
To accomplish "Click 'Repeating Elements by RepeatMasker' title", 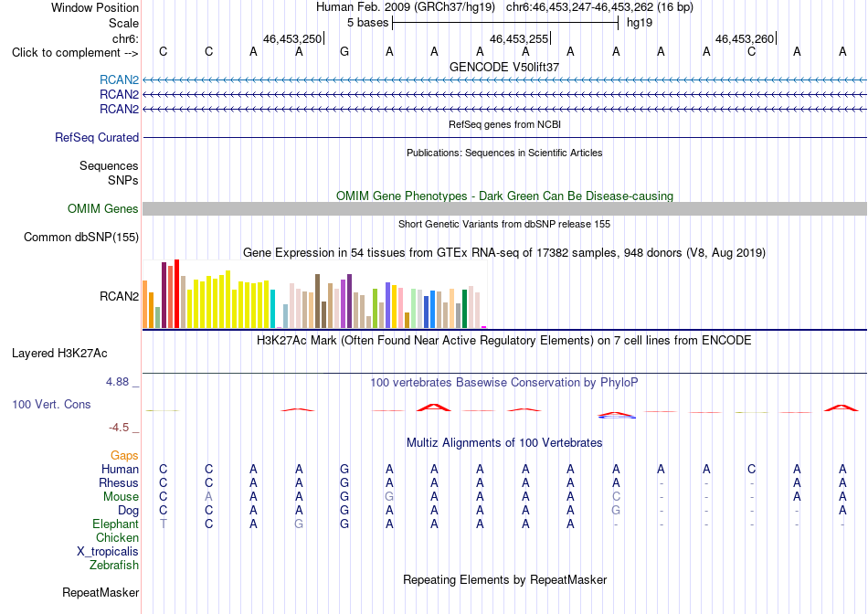I will coord(505,579).
